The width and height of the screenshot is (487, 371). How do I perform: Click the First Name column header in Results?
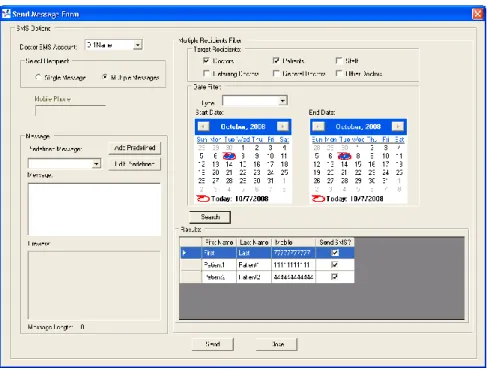[219, 242]
